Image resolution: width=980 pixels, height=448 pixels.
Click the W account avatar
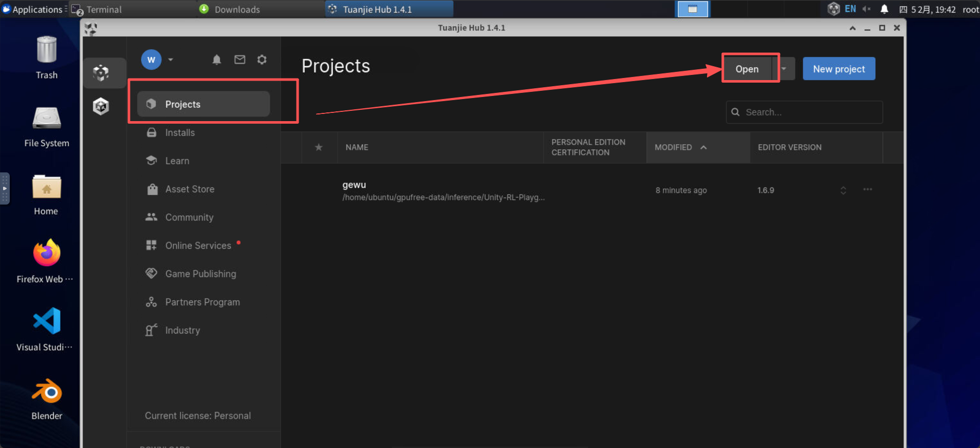(151, 60)
